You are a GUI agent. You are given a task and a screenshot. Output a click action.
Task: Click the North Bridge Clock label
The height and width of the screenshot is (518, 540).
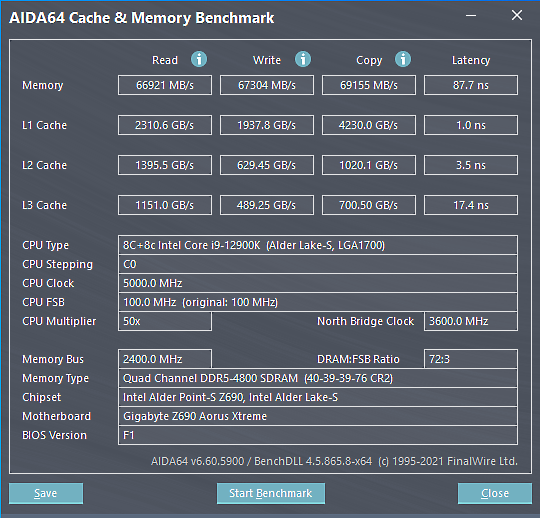coord(365,321)
